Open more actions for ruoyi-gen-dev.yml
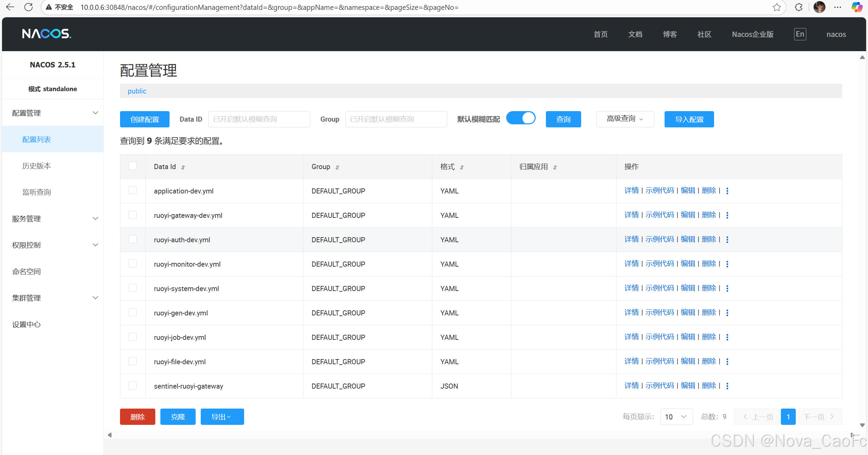868x455 pixels. [727, 313]
